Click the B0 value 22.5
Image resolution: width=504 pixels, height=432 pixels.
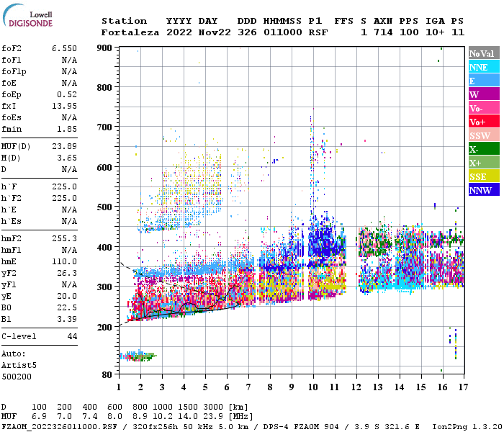click(67, 308)
